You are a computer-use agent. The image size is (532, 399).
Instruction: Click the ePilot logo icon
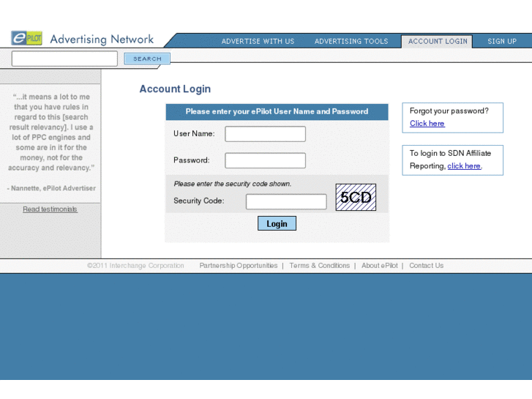click(26, 38)
